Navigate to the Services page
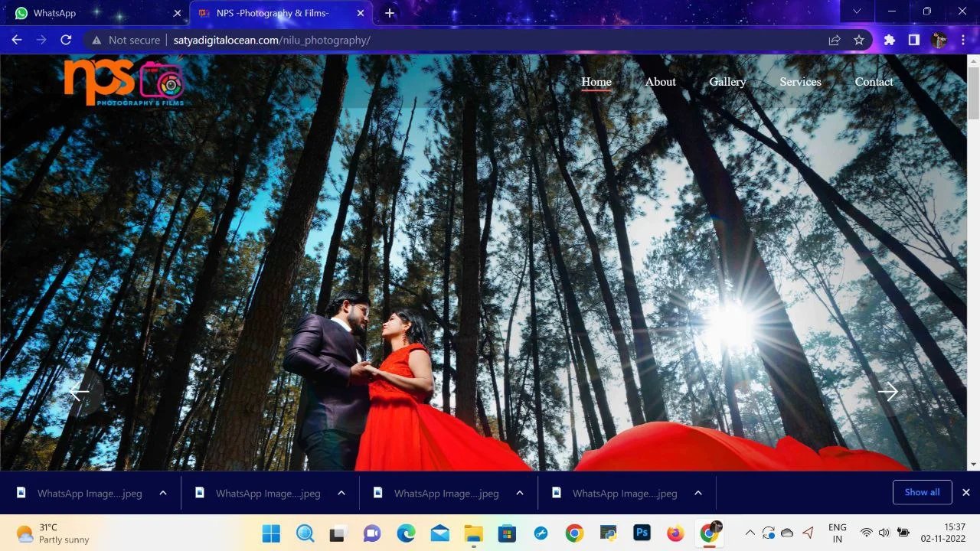The image size is (980, 551). (800, 82)
